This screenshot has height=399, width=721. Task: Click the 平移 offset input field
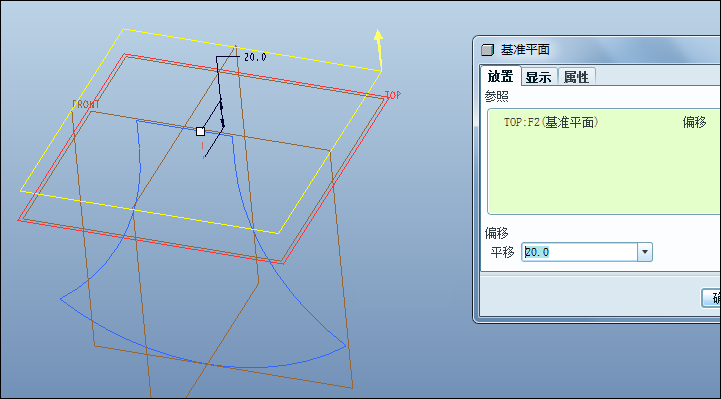(x=579, y=252)
